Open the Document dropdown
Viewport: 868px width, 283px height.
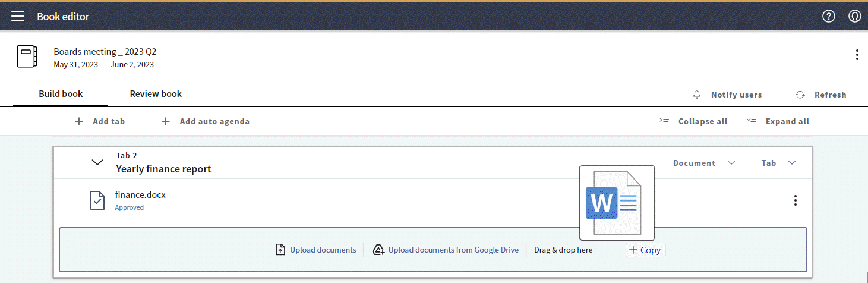[x=703, y=163]
